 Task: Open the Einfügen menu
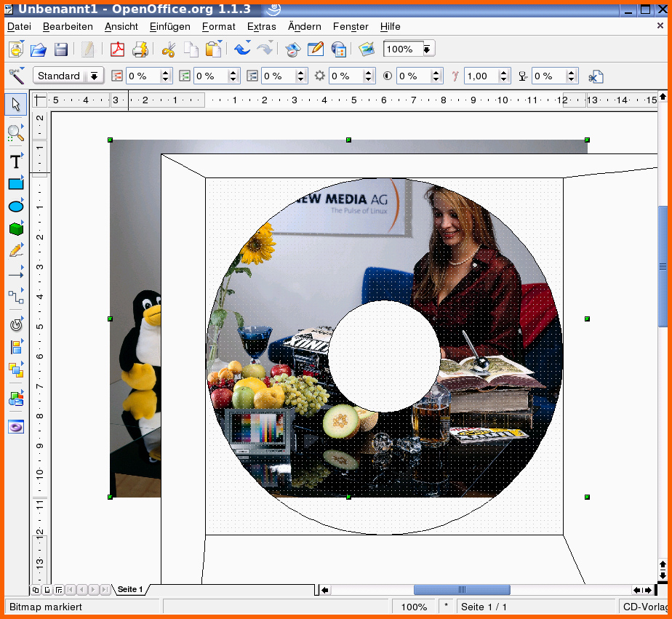169,27
